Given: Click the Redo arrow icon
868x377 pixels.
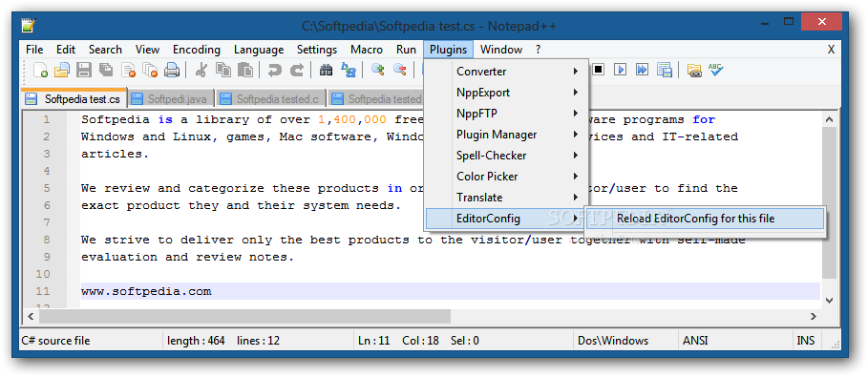Looking at the screenshot, I should [x=297, y=70].
